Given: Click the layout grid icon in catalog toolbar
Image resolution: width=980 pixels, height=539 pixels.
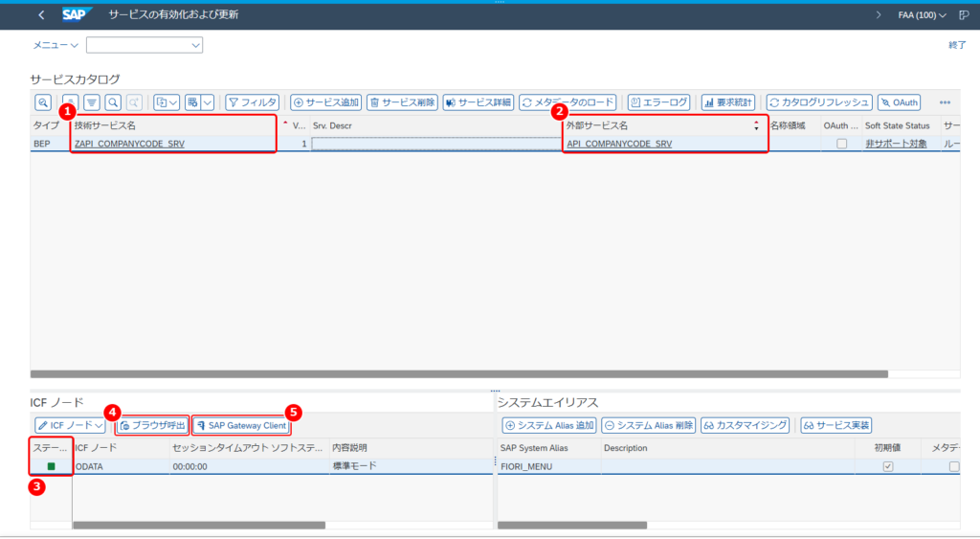Looking at the screenshot, I should 192,102.
